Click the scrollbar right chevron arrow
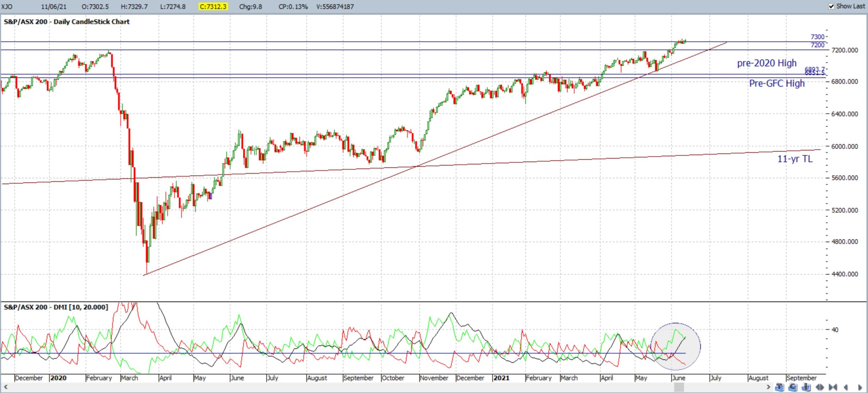This screenshot has width=868, height=393. click(768, 387)
